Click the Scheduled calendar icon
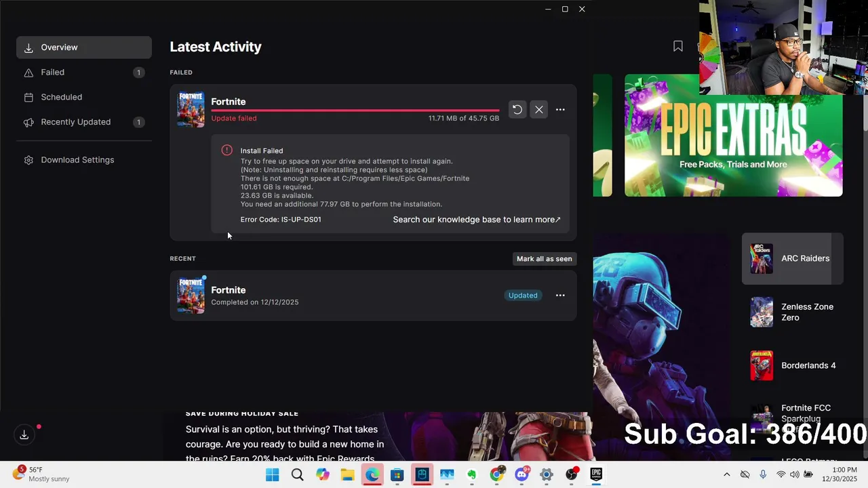 [x=28, y=97]
